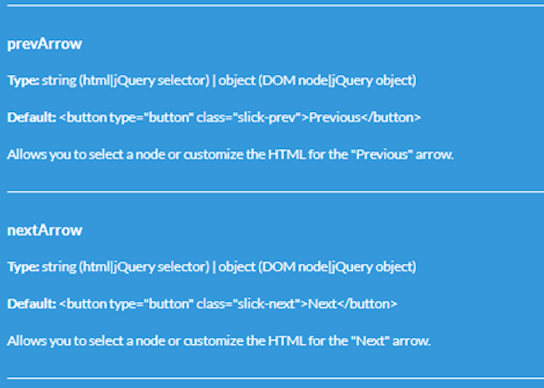The height and width of the screenshot is (388, 544).
Task: Click the nextArrow heading
Action: [45, 230]
